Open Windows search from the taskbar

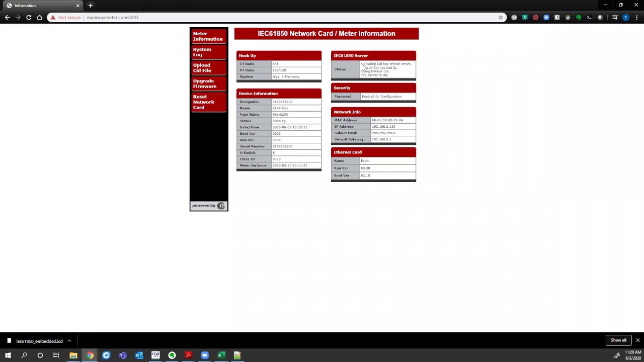tap(24, 355)
